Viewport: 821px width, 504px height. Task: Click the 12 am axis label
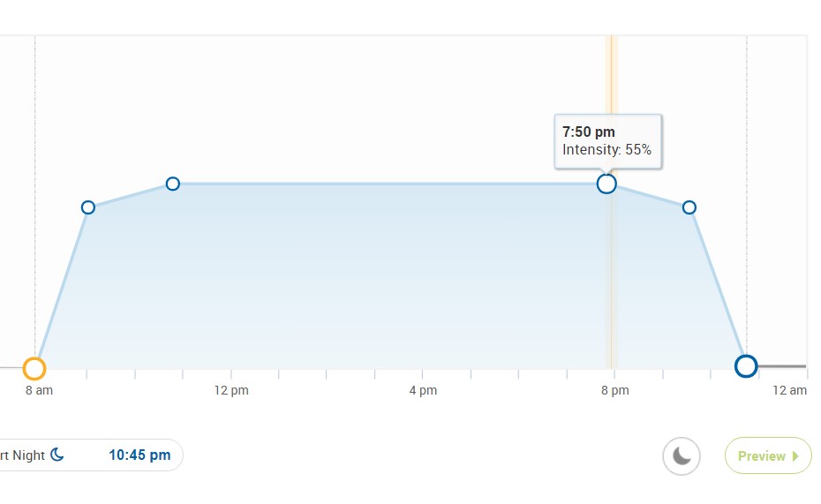789,390
